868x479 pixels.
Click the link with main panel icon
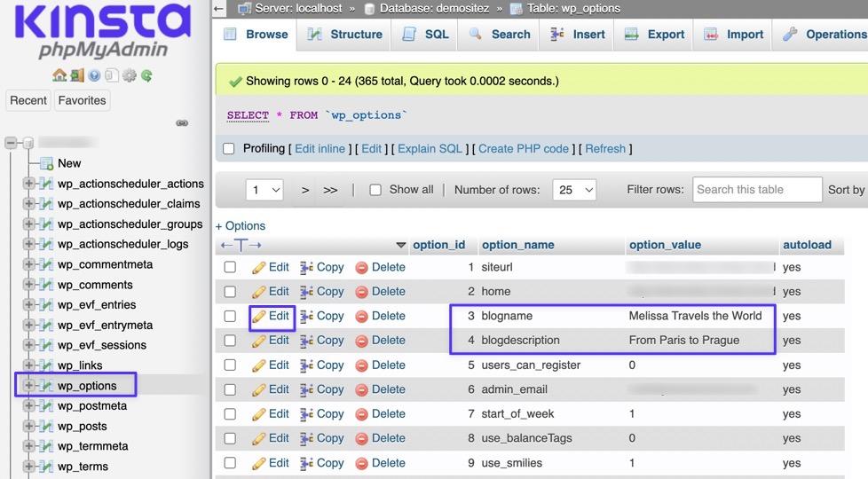coord(182,123)
